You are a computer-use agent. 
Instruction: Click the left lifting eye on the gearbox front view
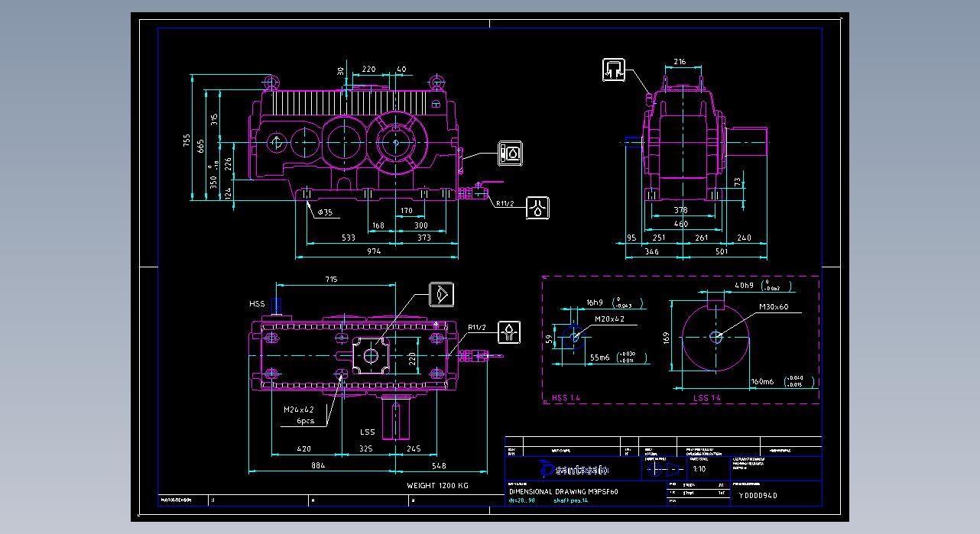[271, 81]
